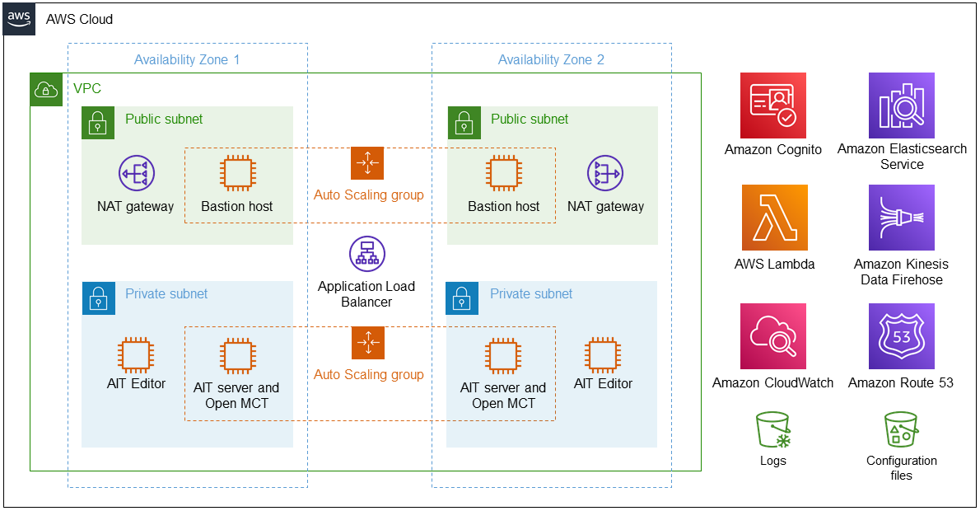Image resolution: width=980 pixels, height=511 pixels.
Task: Click 'Private subnet' label in Zone 1
Action: tap(166, 294)
